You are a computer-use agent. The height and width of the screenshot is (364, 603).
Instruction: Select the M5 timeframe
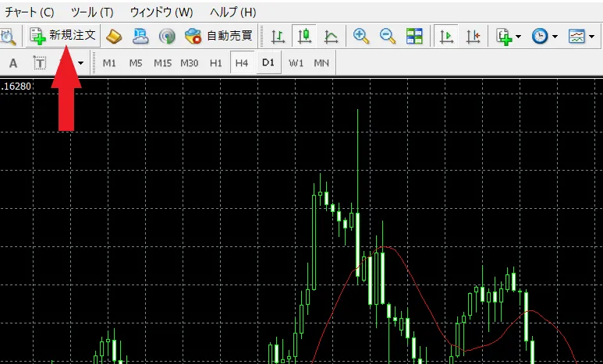pyautogui.click(x=136, y=62)
